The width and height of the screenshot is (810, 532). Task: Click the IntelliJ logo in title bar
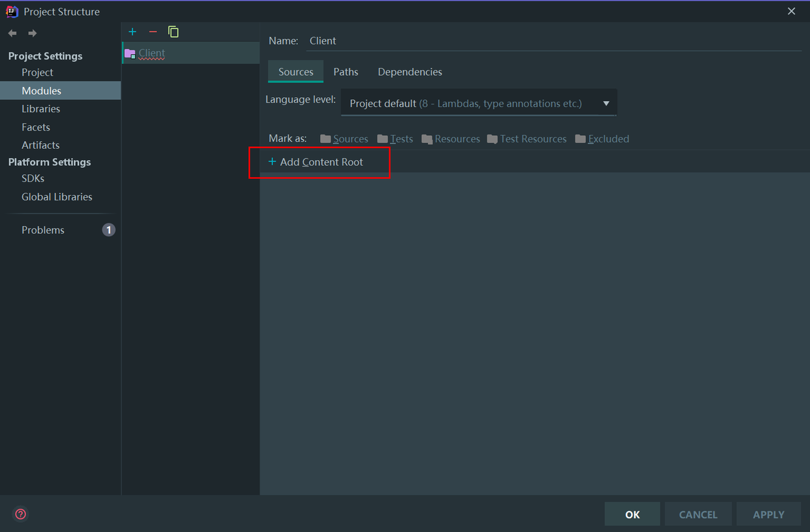[12, 11]
